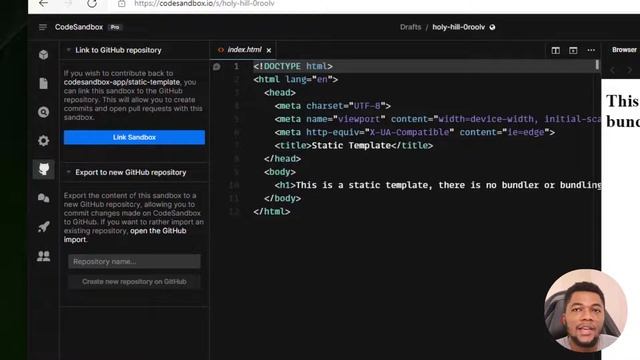640x360 pixels.
Task: Click the presenter webcam thumbnail
Action: [x=586, y=310]
